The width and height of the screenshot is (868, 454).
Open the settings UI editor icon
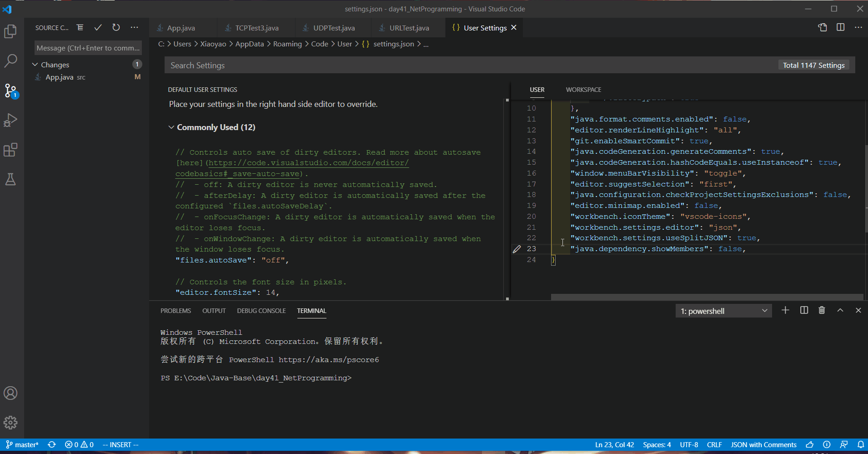pos(823,27)
